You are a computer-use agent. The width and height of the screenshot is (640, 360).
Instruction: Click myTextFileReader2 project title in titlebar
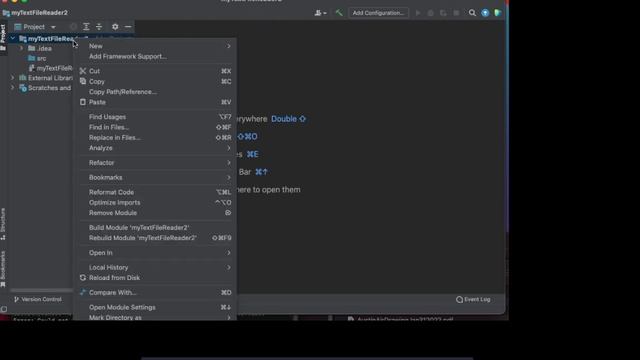click(x=40, y=13)
